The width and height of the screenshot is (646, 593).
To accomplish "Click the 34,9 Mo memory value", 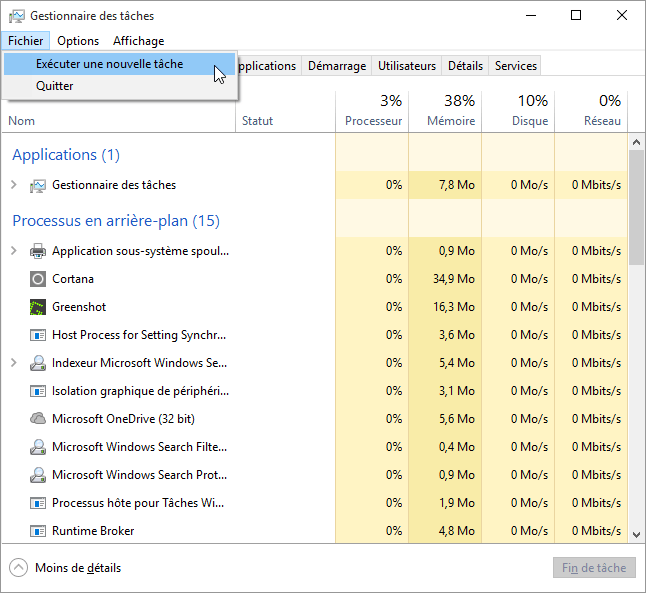I will click(454, 279).
